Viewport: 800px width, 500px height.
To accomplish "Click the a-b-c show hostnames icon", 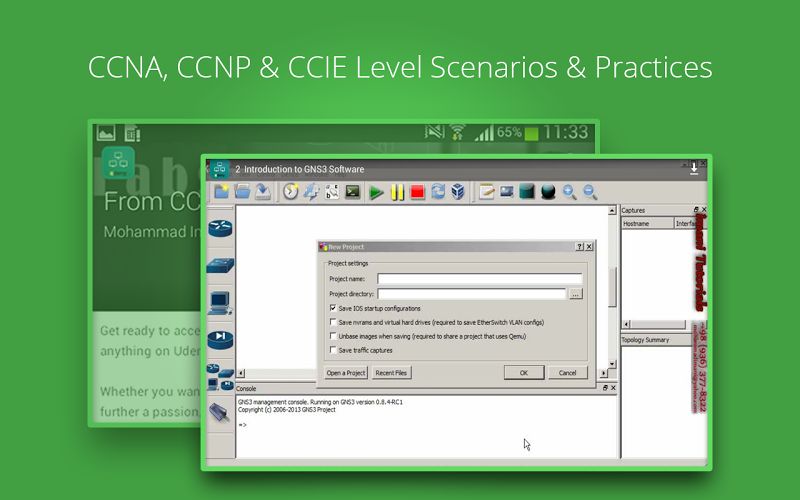I will (332, 192).
